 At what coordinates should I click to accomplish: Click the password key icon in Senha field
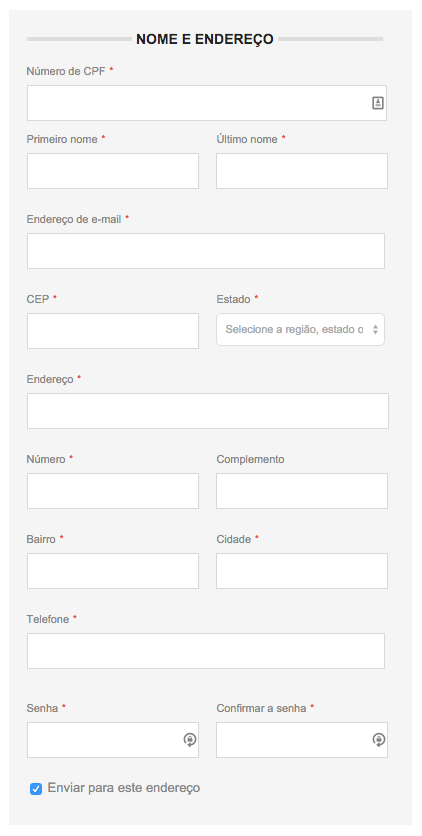(190, 739)
